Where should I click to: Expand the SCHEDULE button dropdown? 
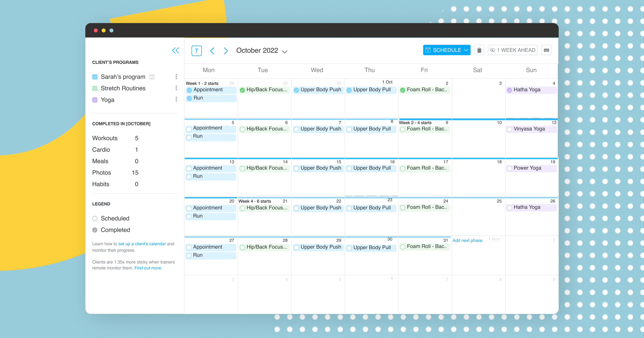pos(466,50)
